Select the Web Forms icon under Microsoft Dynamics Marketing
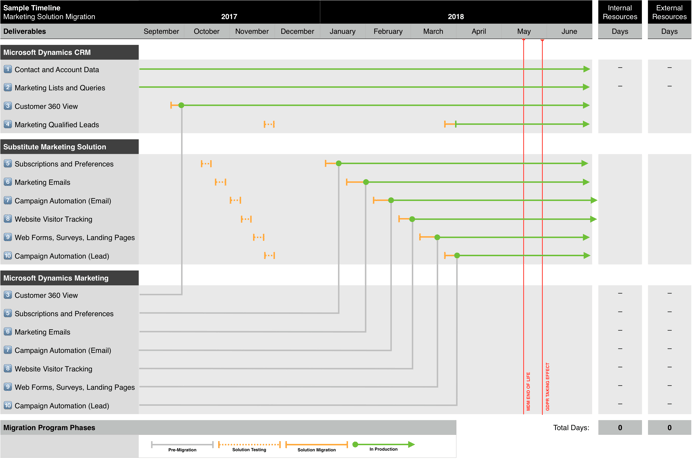Image resolution: width=692 pixels, height=459 pixels. click(8, 387)
